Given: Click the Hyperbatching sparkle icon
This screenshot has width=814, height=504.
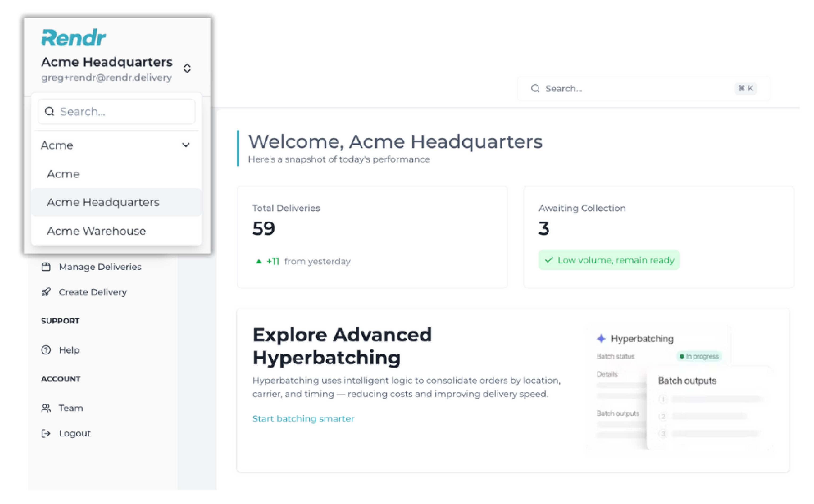Looking at the screenshot, I should point(601,339).
